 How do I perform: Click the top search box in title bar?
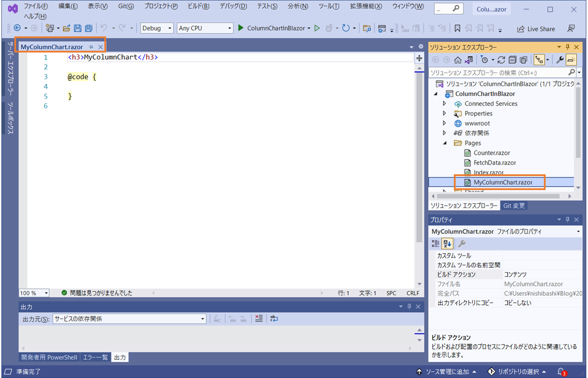(449, 9)
